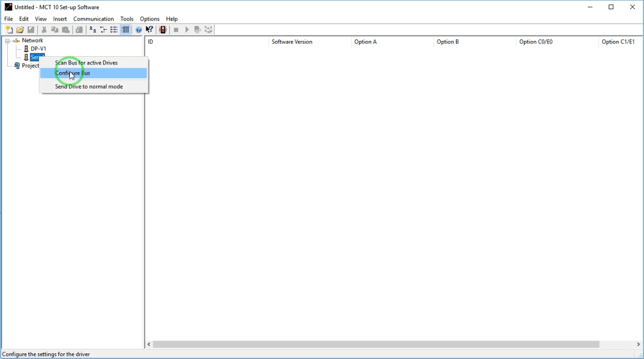Open the Tools menu

point(127,19)
